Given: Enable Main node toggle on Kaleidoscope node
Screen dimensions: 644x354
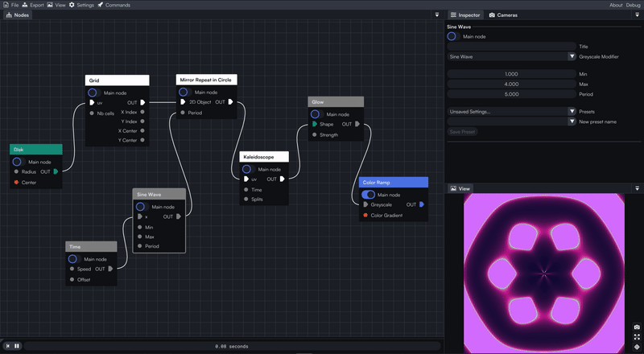Looking at the screenshot, I should pos(247,169).
